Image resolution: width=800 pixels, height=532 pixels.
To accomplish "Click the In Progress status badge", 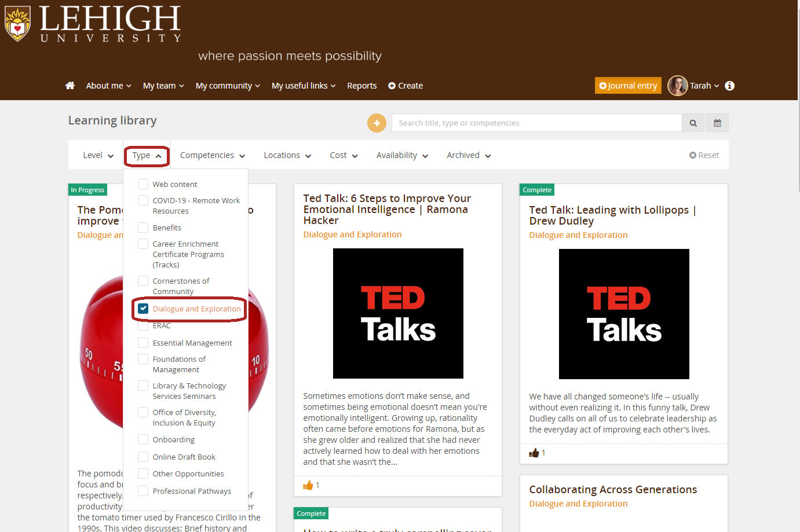I will tap(87, 190).
